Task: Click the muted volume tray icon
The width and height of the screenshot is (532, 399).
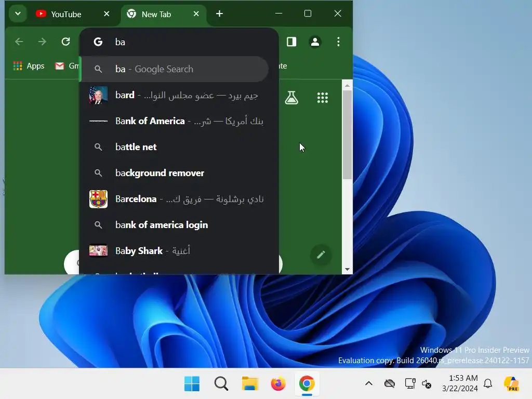Action: coord(427,384)
